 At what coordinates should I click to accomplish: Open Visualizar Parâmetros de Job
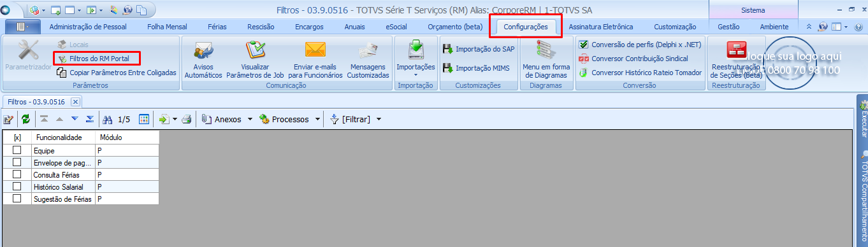(255, 60)
